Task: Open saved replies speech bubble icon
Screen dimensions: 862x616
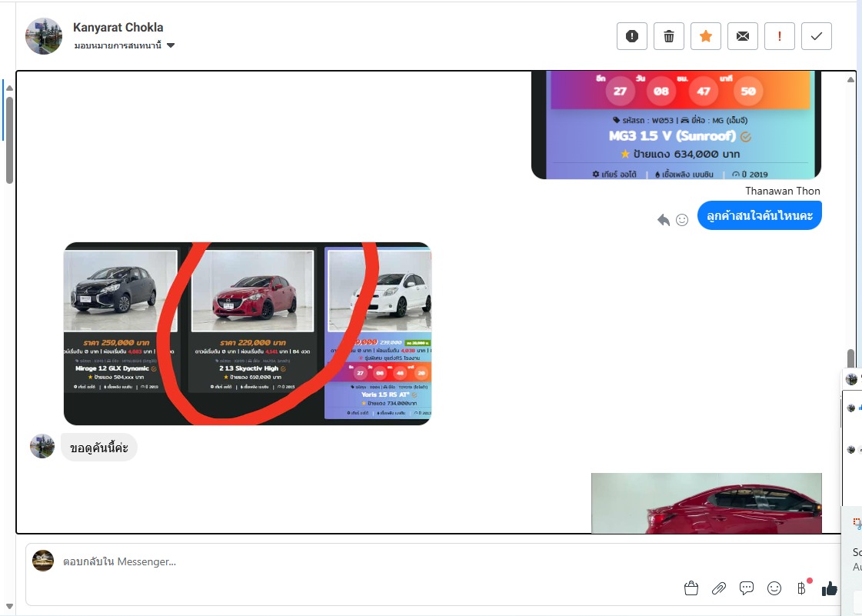Action: click(746, 588)
